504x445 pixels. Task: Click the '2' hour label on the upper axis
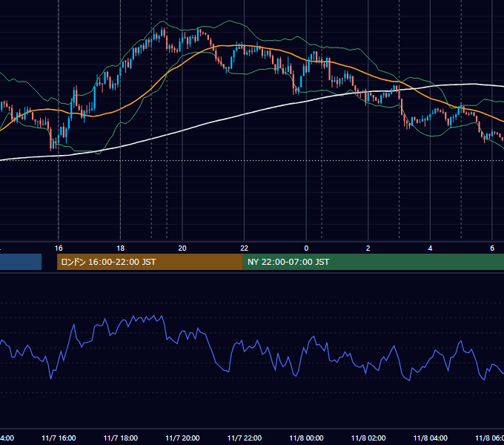coord(368,248)
